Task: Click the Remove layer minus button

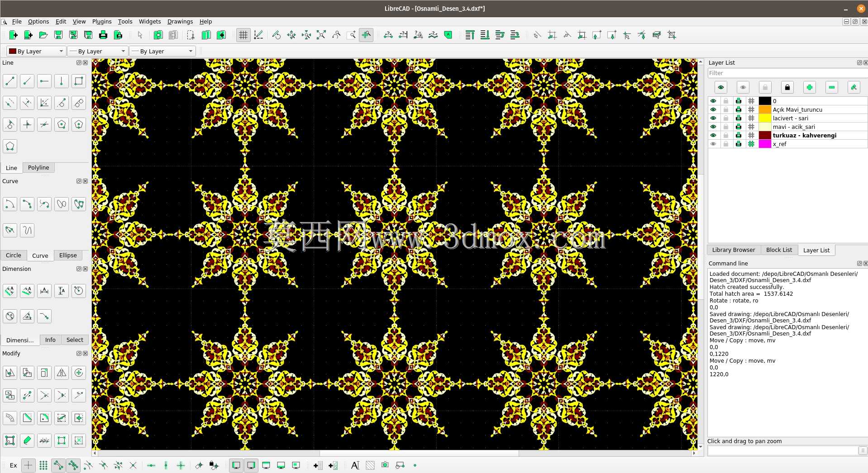Action: point(832,87)
